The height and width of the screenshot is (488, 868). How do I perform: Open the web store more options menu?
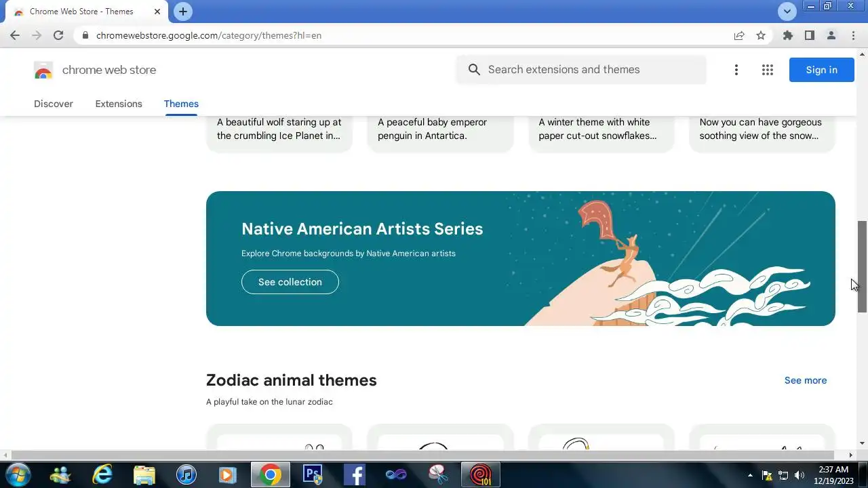click(736, 70)
